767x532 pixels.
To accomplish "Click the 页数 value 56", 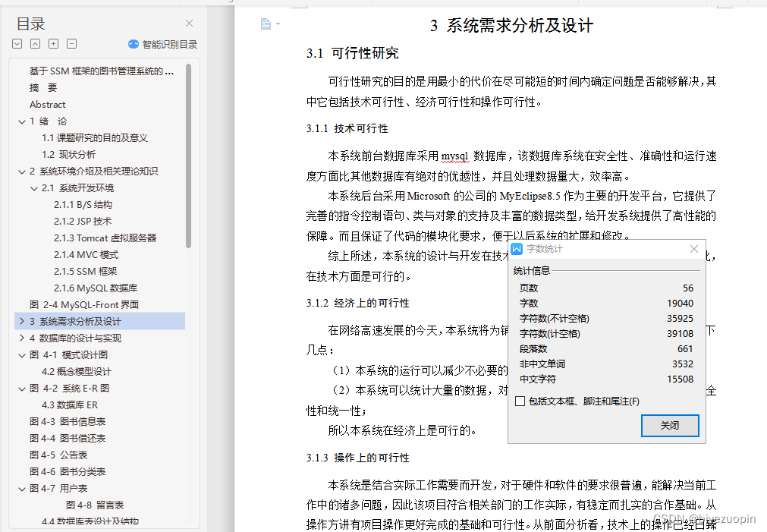I will point(688,288).
